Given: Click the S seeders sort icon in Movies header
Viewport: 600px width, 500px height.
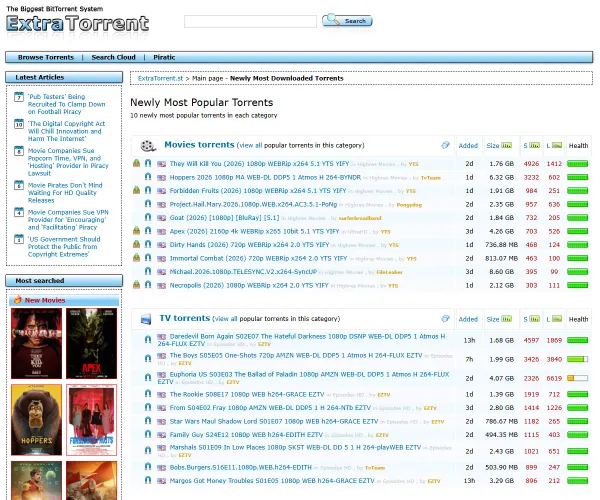Looking at the screenshot, I should tap(535, 145).
